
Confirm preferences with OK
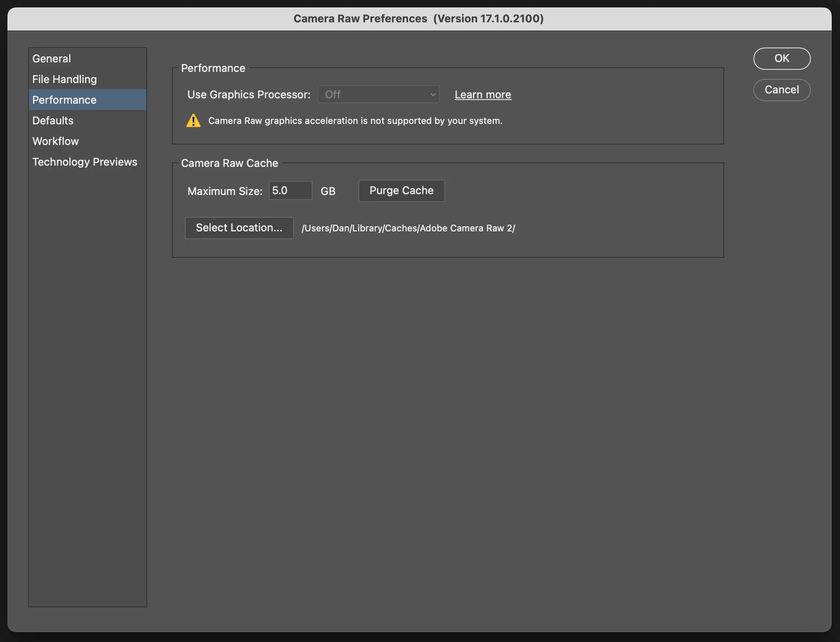pyautogui.click(x=781, y=59)
